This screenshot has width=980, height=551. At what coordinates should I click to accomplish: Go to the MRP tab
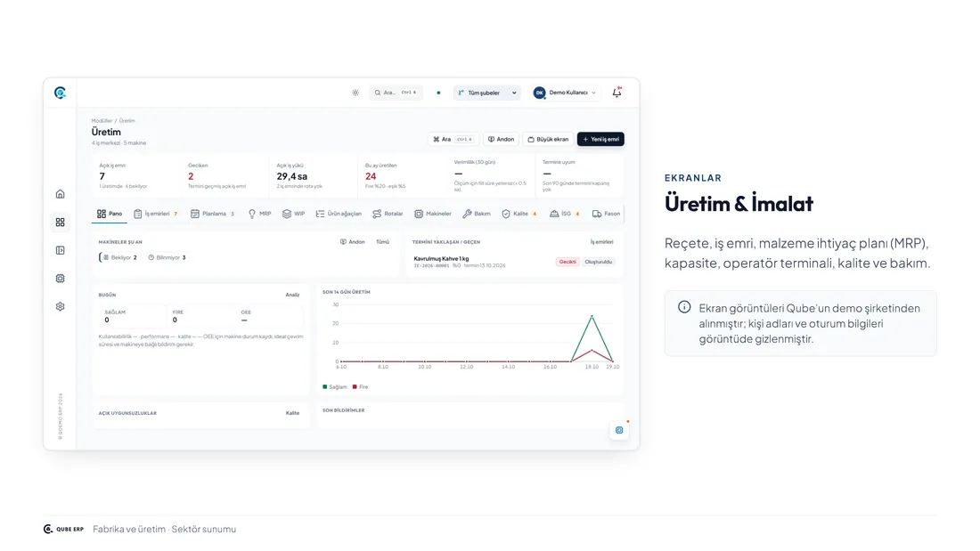260,214
